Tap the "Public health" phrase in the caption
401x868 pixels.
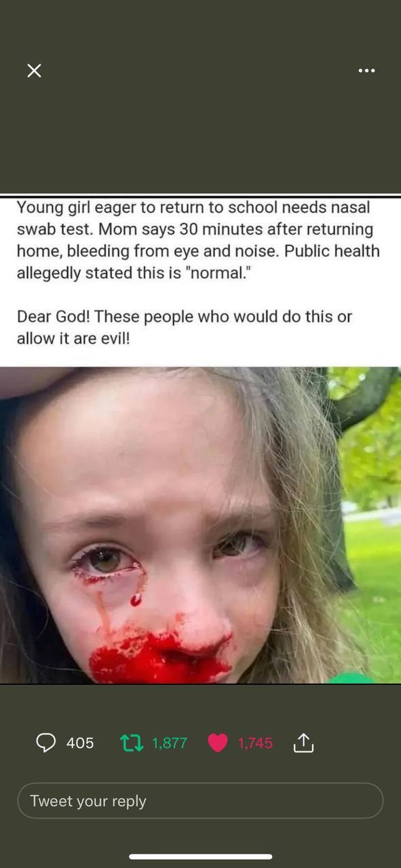click(x=332, y=251)
